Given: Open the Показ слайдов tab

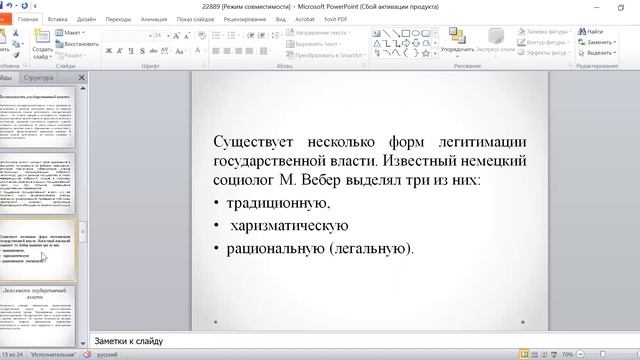Looking at the screenshot, I should tap(195, 19).
